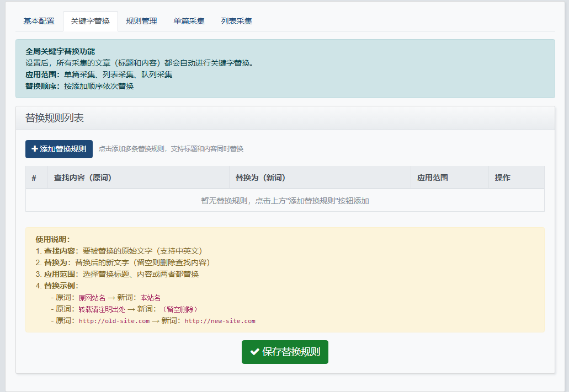Switch to the 规则管理 tab
569x392 pixels.
tap(141, 21)
